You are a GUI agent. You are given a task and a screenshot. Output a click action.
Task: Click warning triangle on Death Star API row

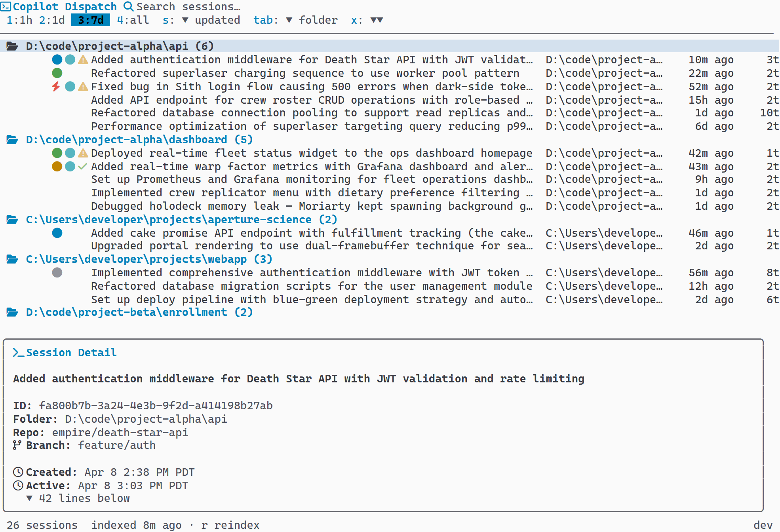[x=83, y=60]
